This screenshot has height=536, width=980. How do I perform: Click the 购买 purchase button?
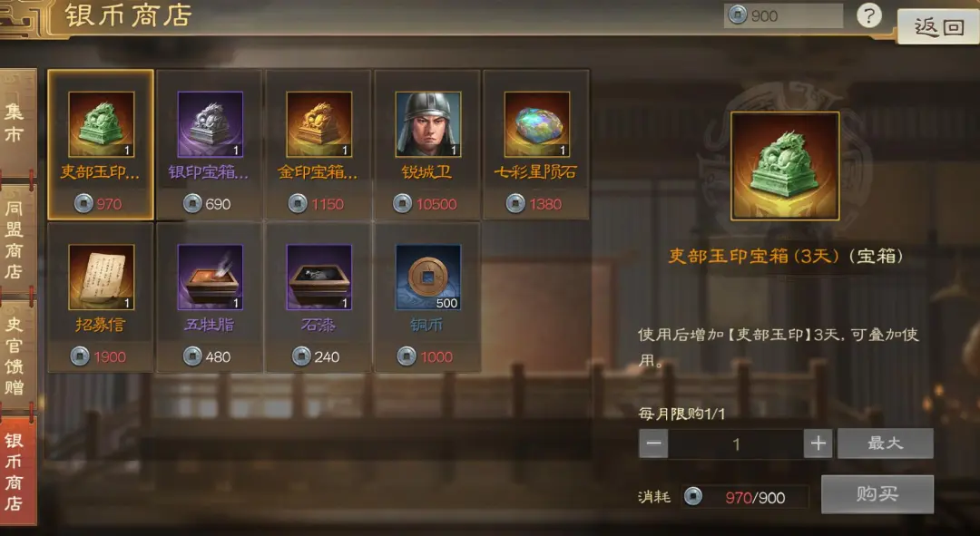[x=877, y=494]
